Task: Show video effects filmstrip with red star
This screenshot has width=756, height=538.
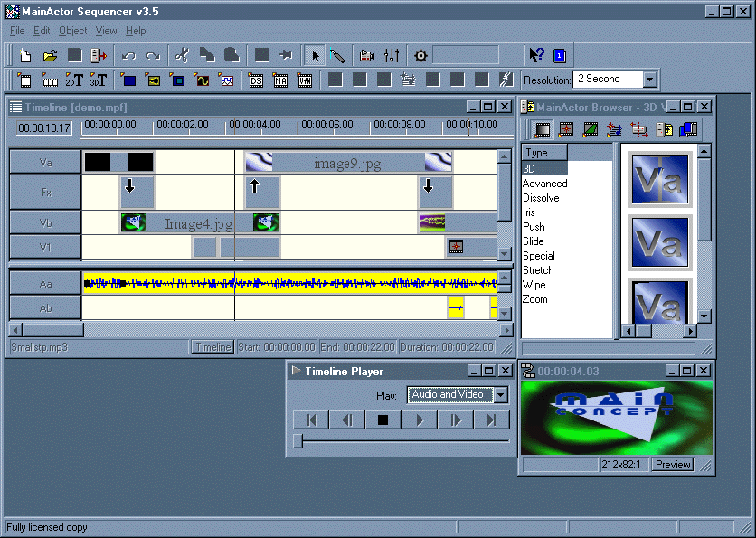Action: point(565,129)
